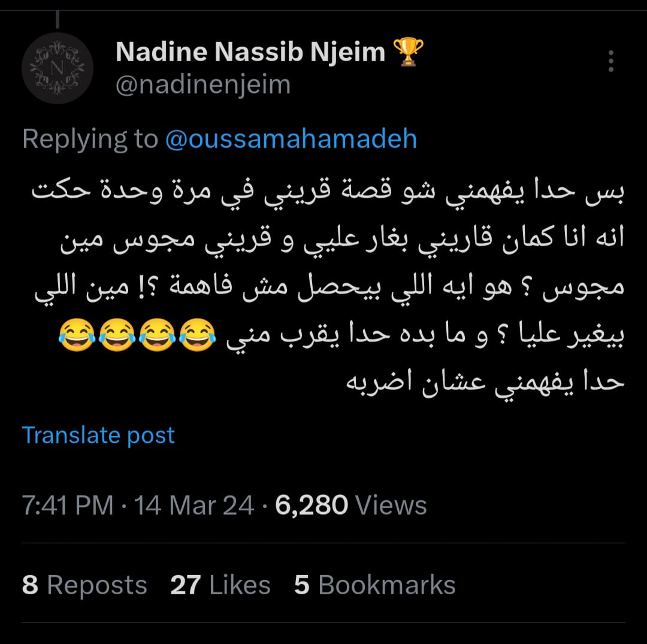The height and width of the screenshot is (644, 647).
Task: Open the 5 Bookmarks count
Action: coord(375,585)
